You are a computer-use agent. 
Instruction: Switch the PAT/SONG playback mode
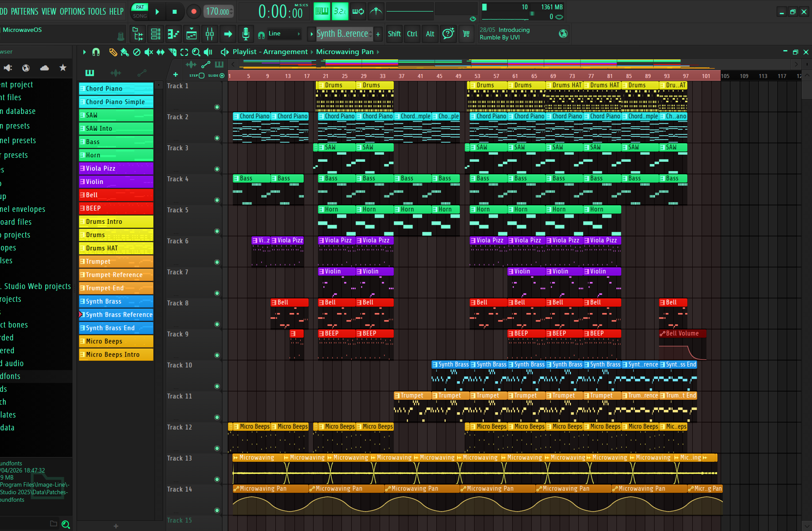(140, 11)
